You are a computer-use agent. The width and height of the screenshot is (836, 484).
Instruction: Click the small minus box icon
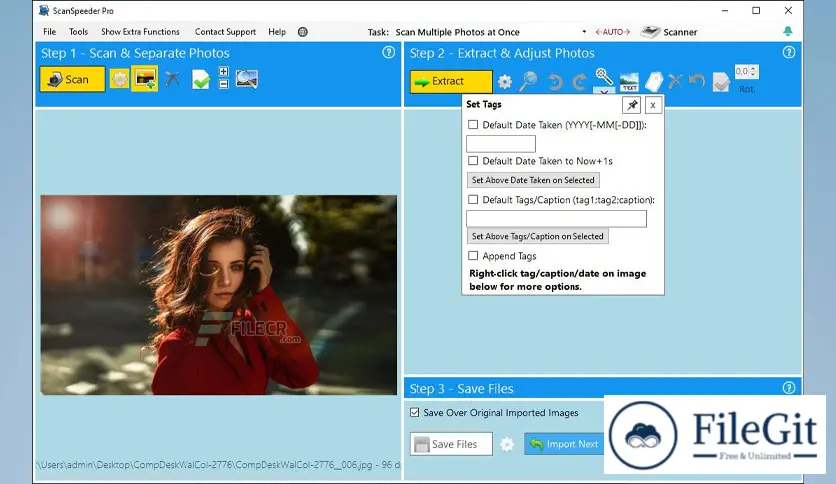pyautogui.click(x=223, y=84)
